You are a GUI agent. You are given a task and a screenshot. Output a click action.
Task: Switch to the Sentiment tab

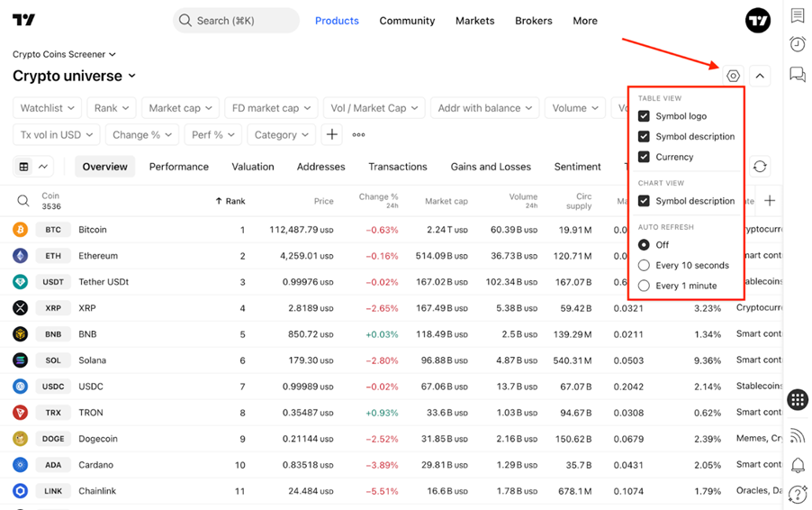[x=577, y=167]
